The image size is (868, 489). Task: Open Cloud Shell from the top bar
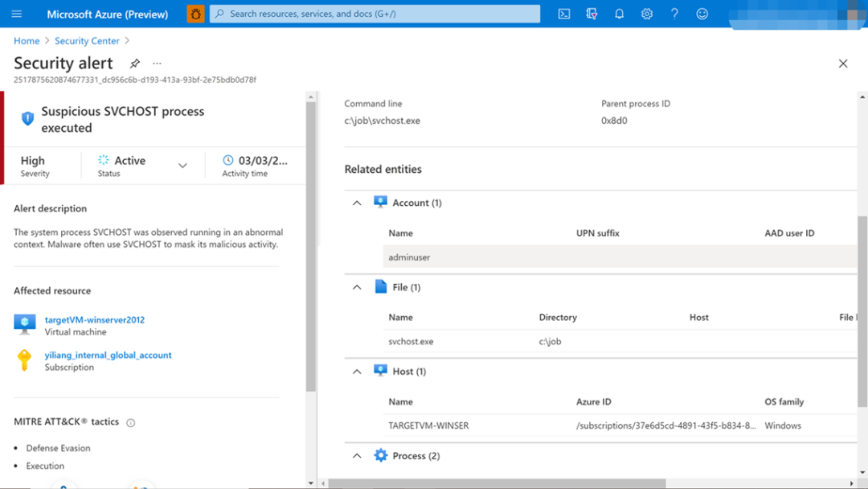(x=564, y=14)
